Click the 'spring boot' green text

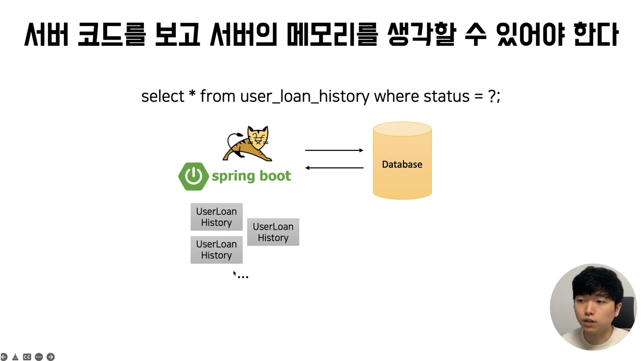point(251,176)
